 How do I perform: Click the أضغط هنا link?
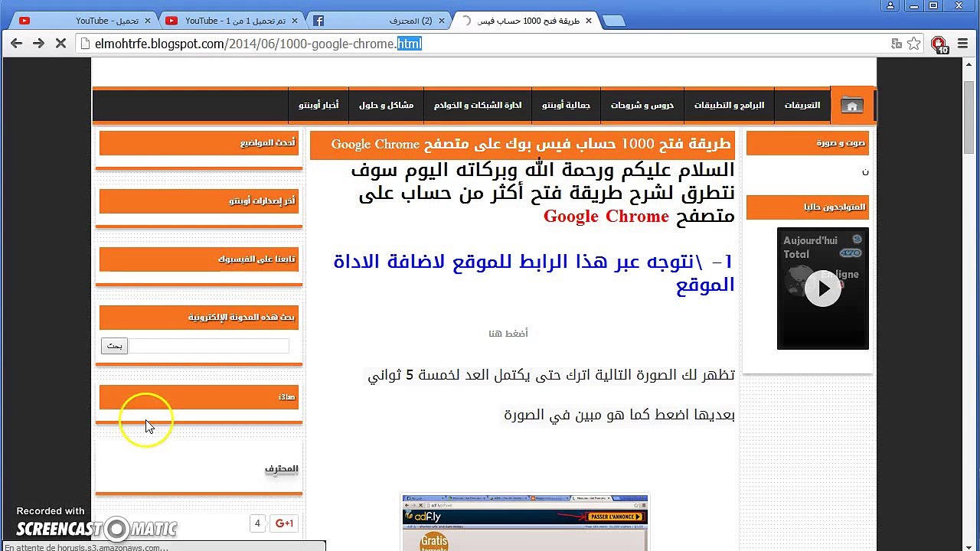tap(508, 333)
